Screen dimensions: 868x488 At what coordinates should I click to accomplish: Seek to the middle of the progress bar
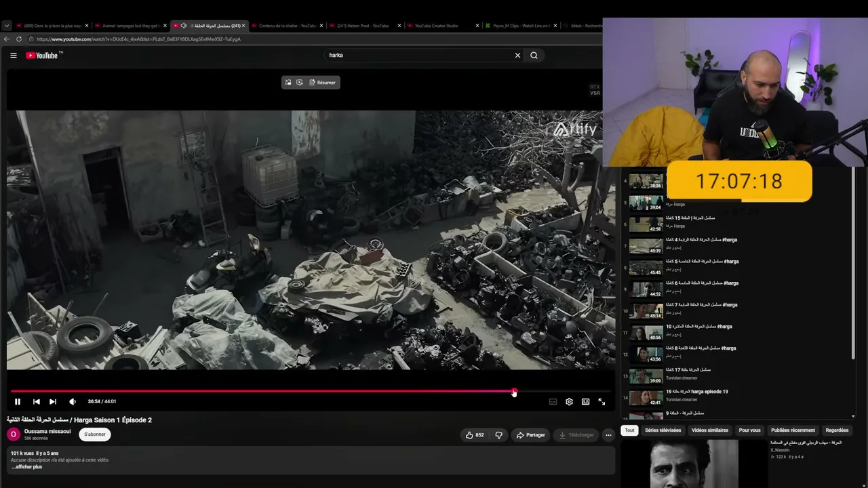pyautogui.click(x=311, y=391)
